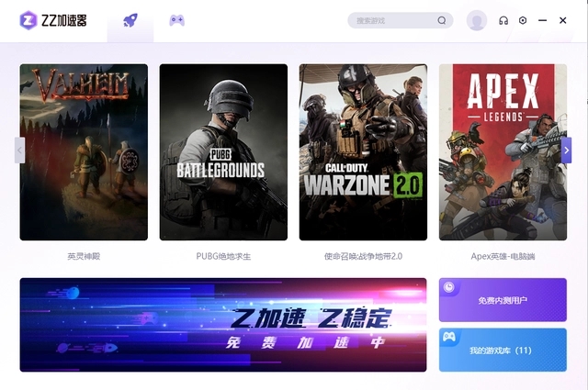588x390 pixels.
Task: Focus the 搜索游戏 search field
Action: (x=401, y=20)
